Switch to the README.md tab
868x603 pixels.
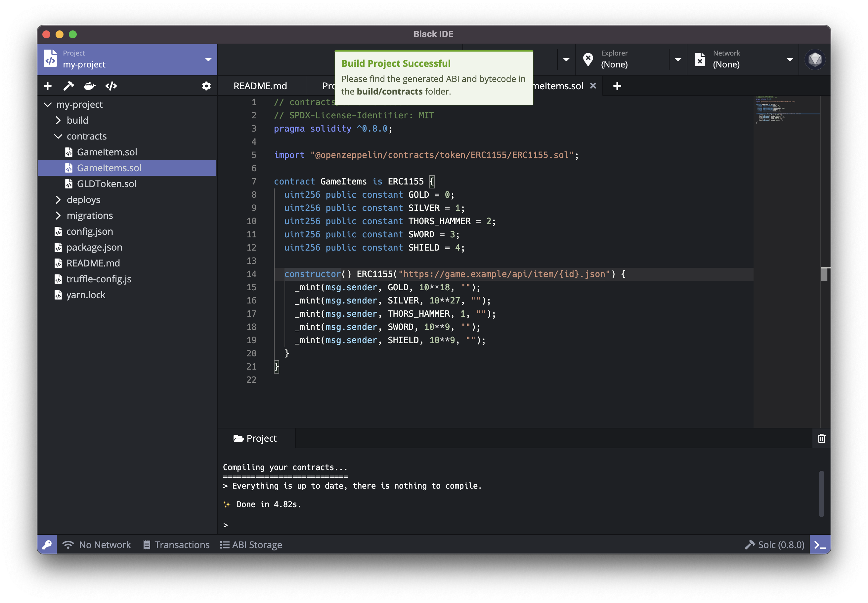(260, 86)
